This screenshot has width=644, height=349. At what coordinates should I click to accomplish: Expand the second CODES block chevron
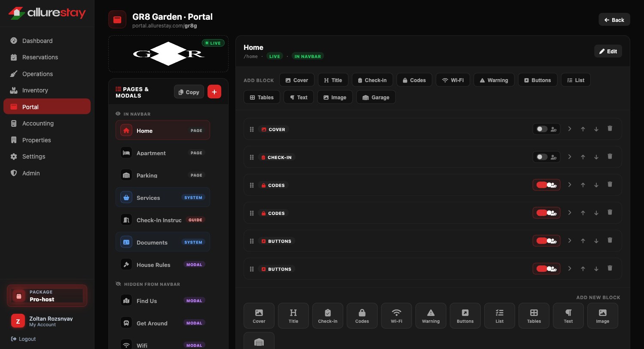[x=570, y=213]
